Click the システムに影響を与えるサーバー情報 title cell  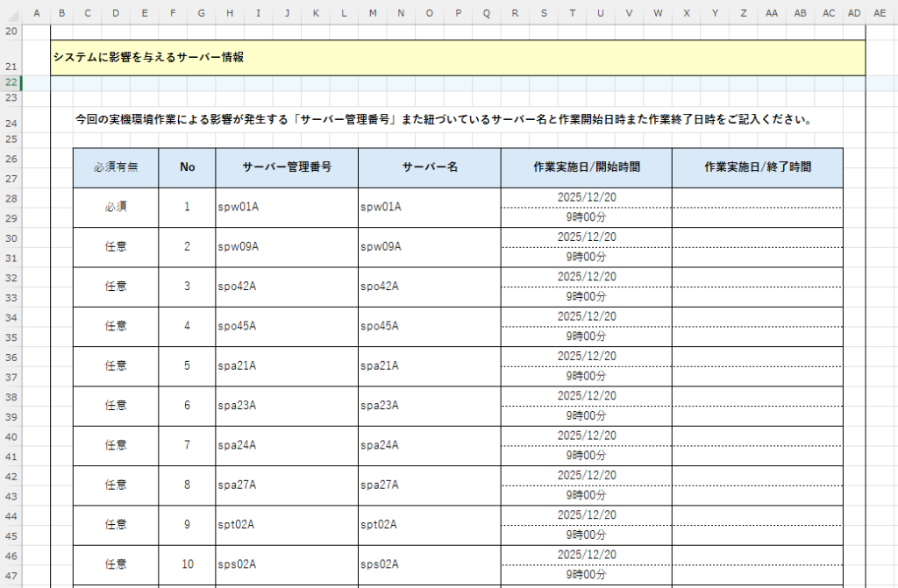point(147,58)
